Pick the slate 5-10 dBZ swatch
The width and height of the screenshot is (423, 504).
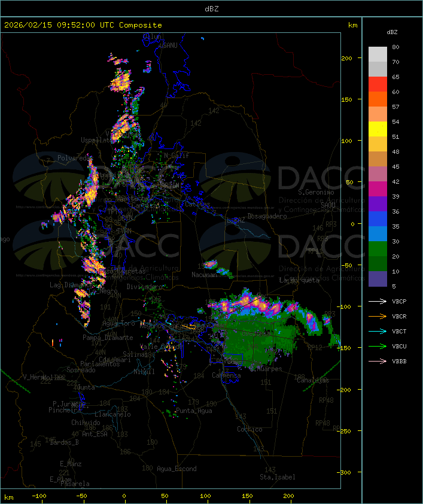point(378,279)
